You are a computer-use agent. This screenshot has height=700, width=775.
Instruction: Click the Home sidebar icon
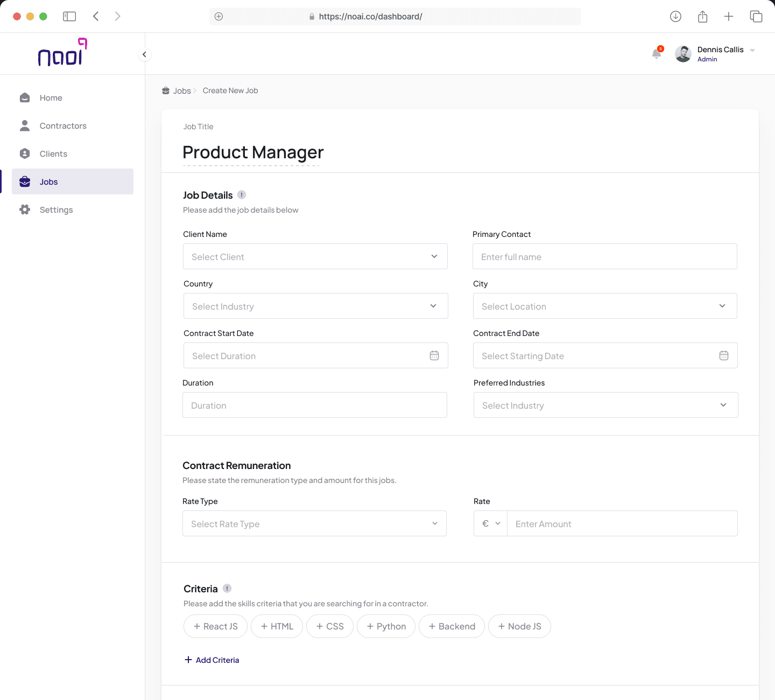(x=25, y=97)
